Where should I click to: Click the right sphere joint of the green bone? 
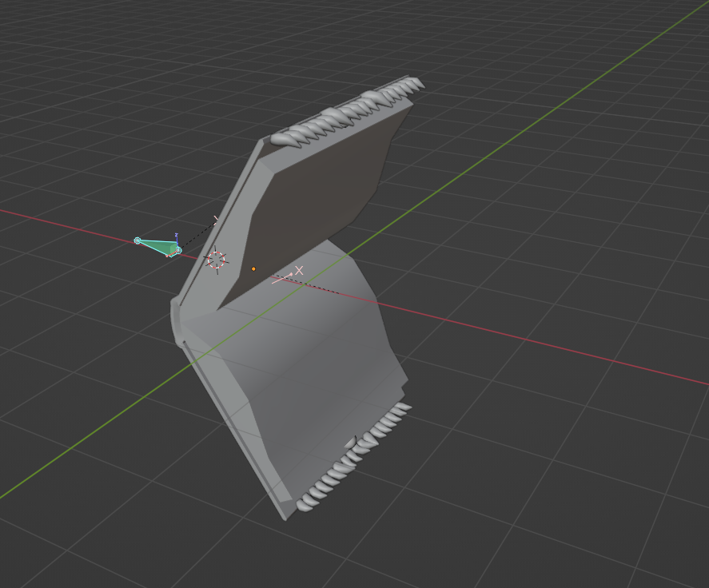[x=178, y=251]
